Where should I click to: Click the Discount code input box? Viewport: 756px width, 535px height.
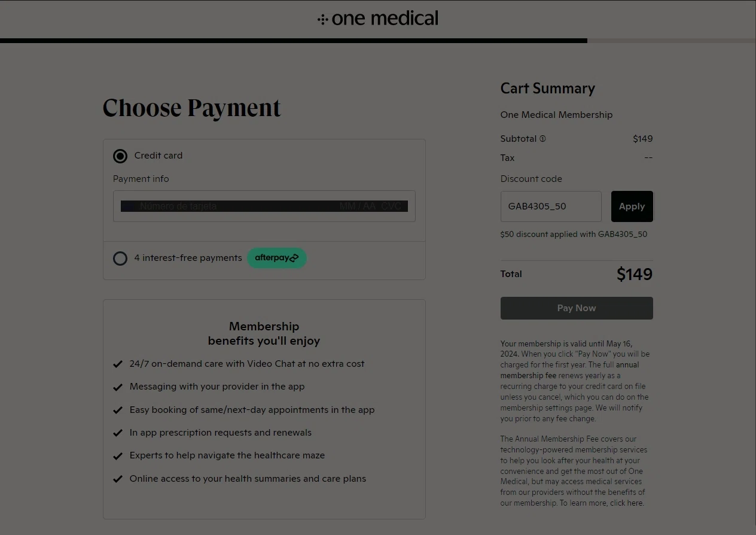550,206
